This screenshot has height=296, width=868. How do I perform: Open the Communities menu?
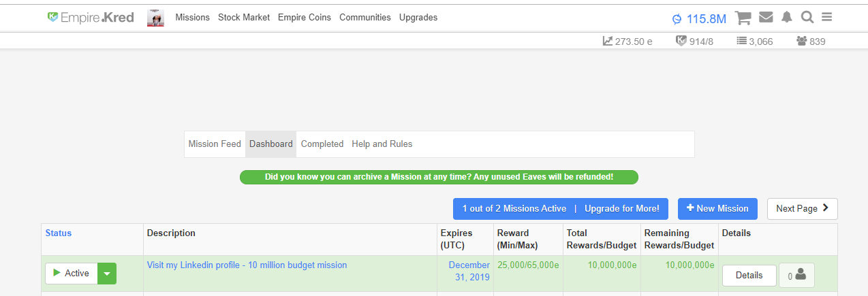click(x=365, y=18)
